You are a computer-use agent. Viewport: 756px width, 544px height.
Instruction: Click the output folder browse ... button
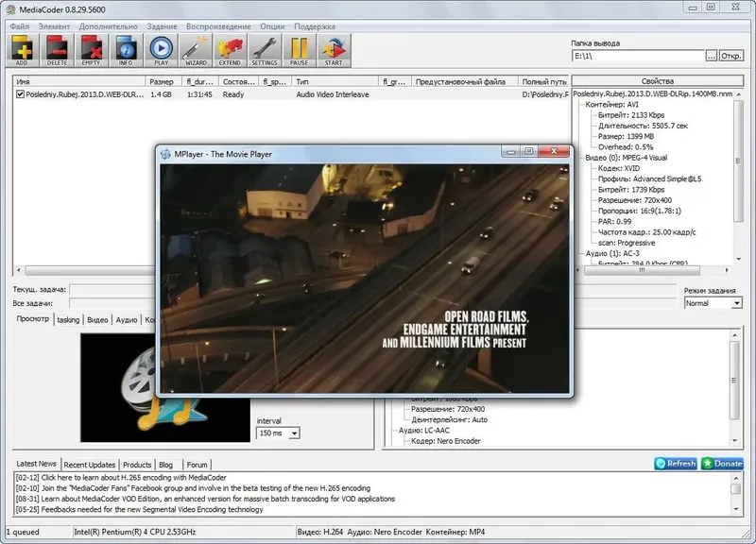tap(712, 56)
